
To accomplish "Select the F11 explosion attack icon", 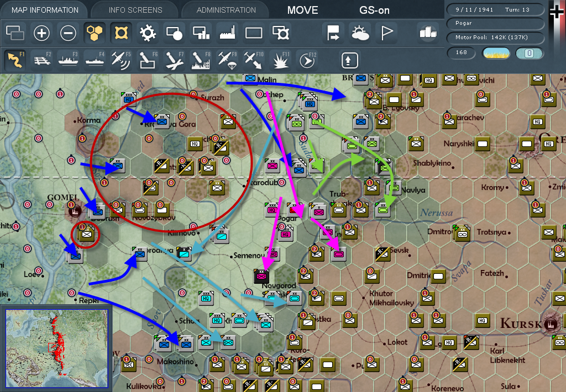I will point(280,60).
